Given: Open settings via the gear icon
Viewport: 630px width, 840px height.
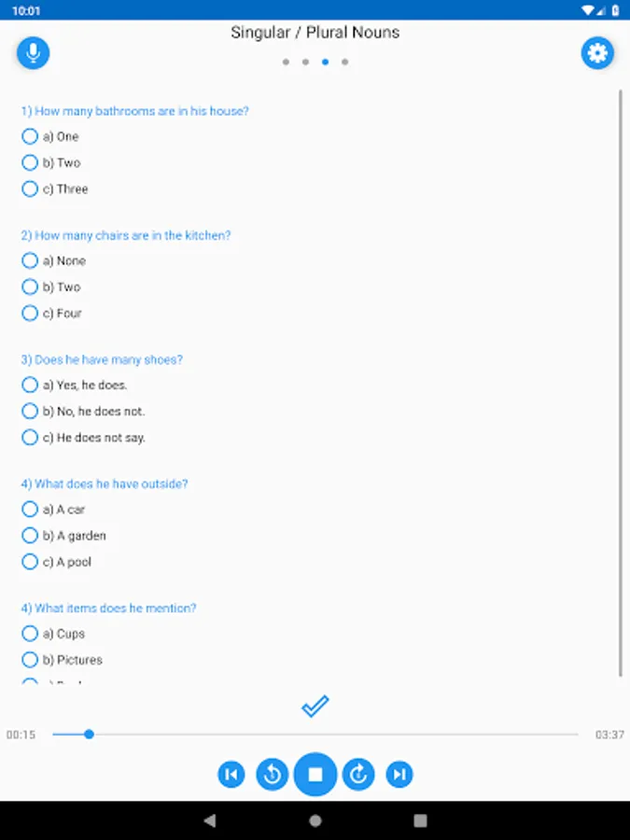Looking at the screenshot, I should [x=597, y=53].
